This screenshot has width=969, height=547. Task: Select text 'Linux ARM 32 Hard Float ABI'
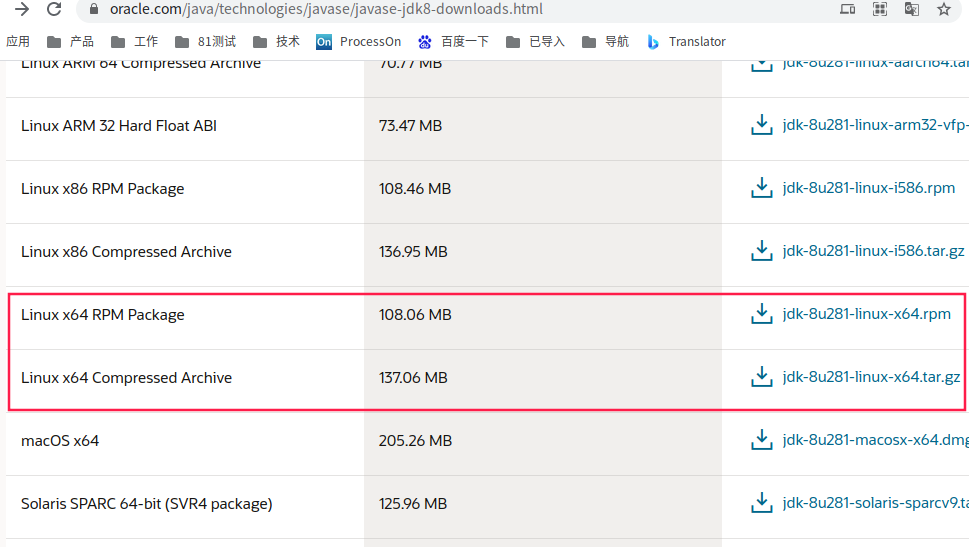pyautogui.click(x=119, y=125)
